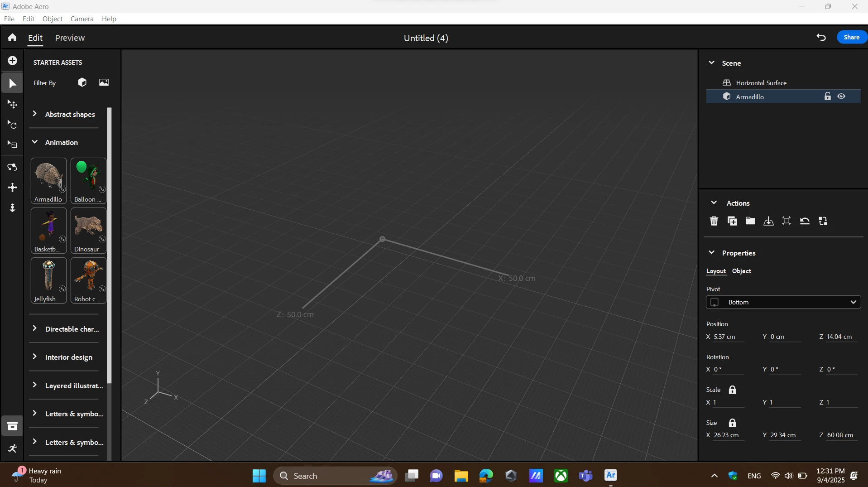This screenshot has width=868, height=487.
Task: Open the Edit menu in menu bar
Action: click(x=29, y=19)
